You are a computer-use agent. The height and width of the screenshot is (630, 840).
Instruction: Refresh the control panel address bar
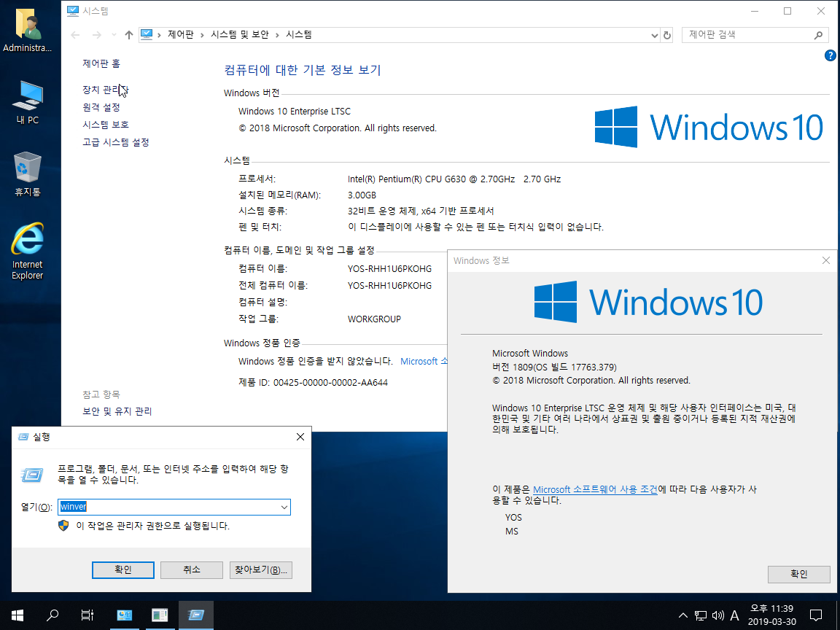click(667, 35)
